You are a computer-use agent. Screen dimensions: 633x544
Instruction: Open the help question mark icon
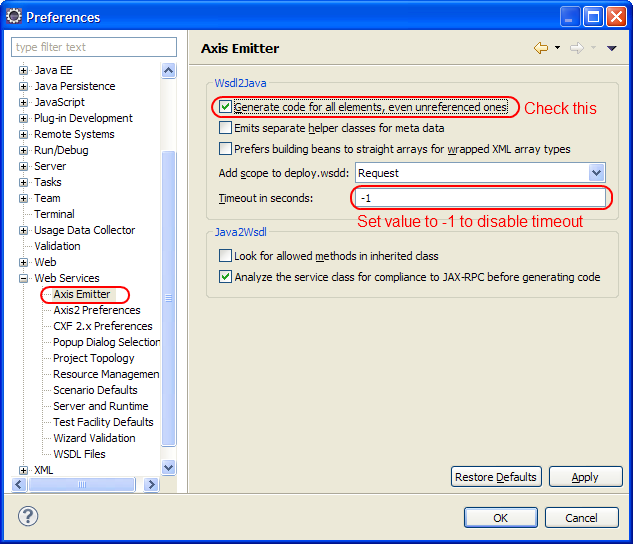coord(28,516)
